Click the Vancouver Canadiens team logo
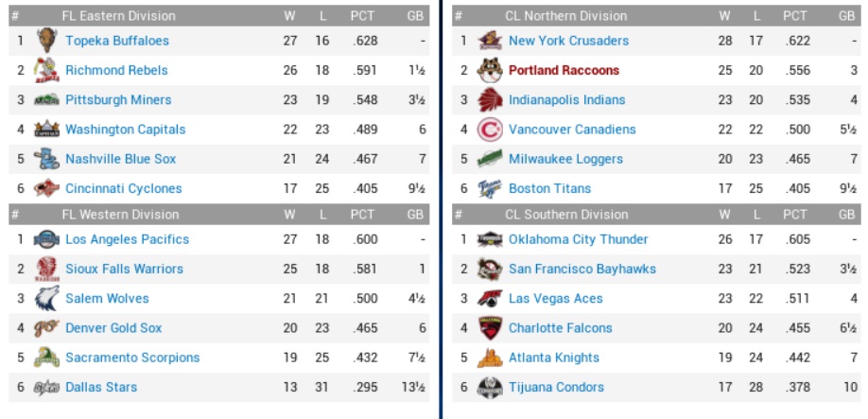 pos(490,130)
